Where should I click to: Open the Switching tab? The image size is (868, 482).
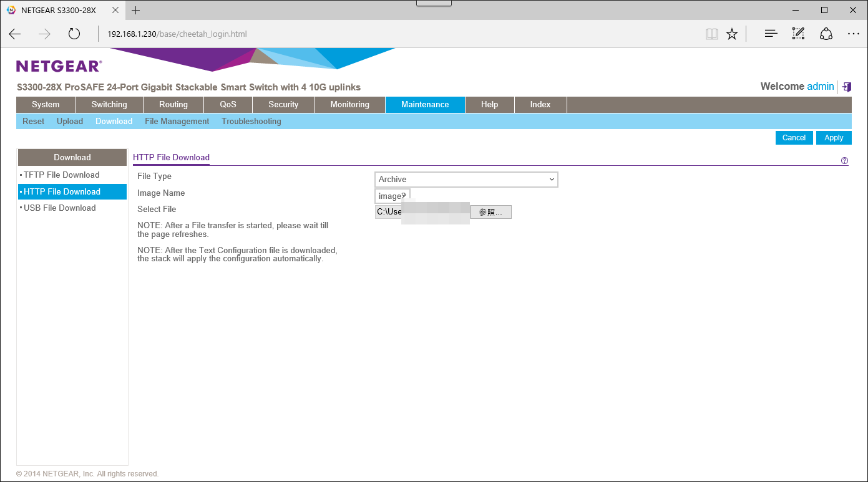[x=109, y=105]
